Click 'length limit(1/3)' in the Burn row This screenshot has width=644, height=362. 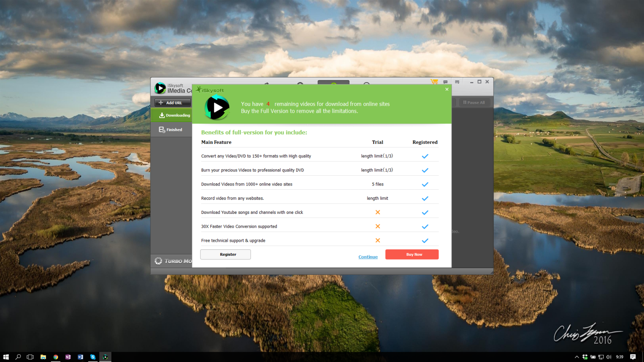[377, 170]
